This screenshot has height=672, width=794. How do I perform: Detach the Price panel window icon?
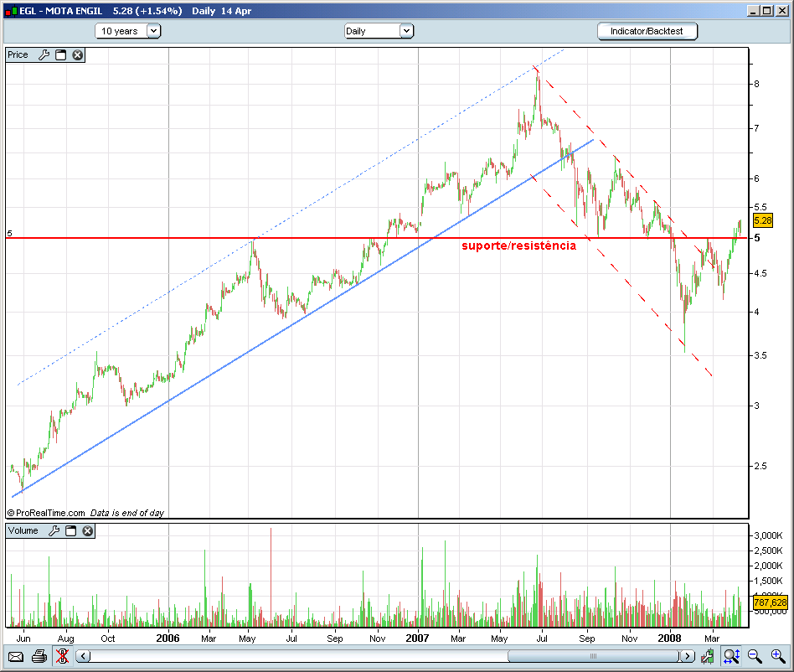(61, 54)
